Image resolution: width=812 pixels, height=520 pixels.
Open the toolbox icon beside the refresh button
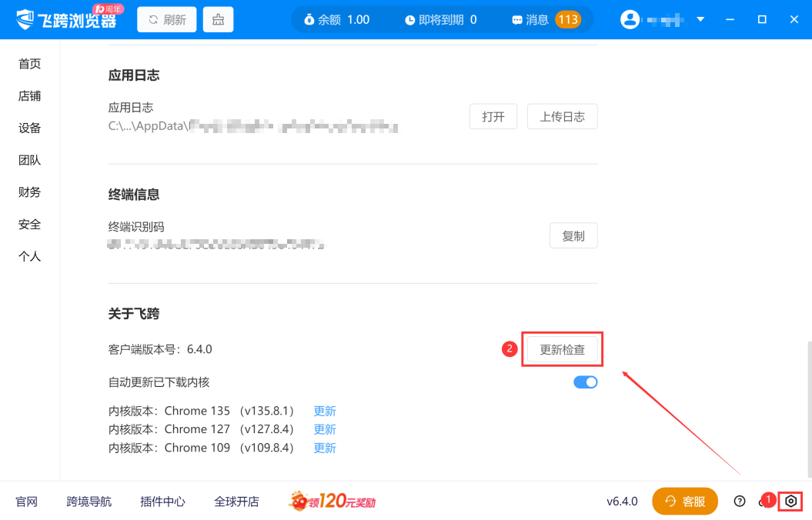(x=218, y=20)
